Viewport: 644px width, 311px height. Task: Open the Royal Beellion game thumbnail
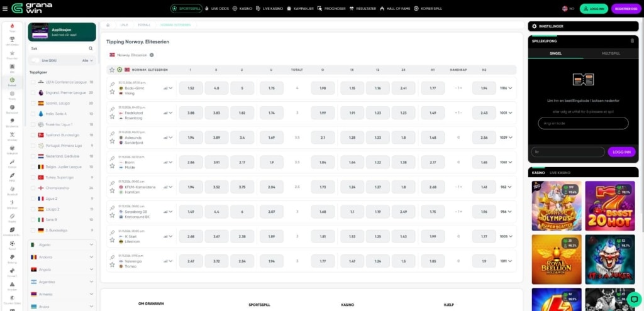click(557, 259)
